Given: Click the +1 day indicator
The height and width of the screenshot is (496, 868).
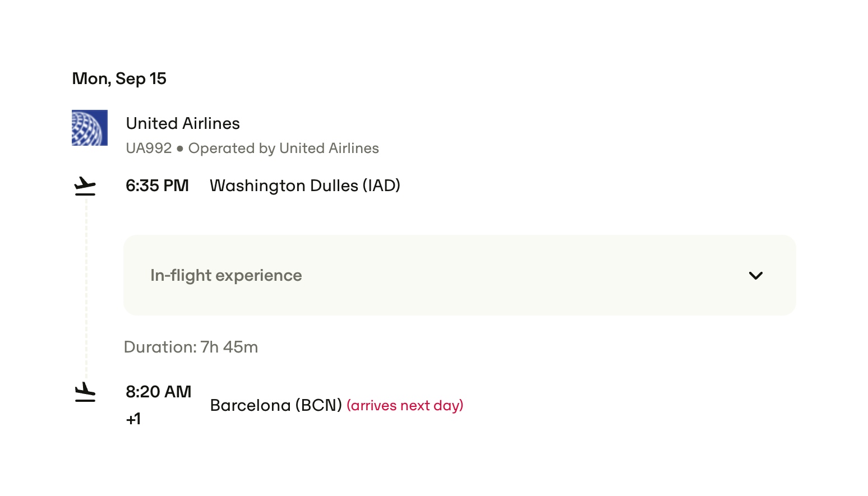Looking at the screenshot, I should pos(133,419).
